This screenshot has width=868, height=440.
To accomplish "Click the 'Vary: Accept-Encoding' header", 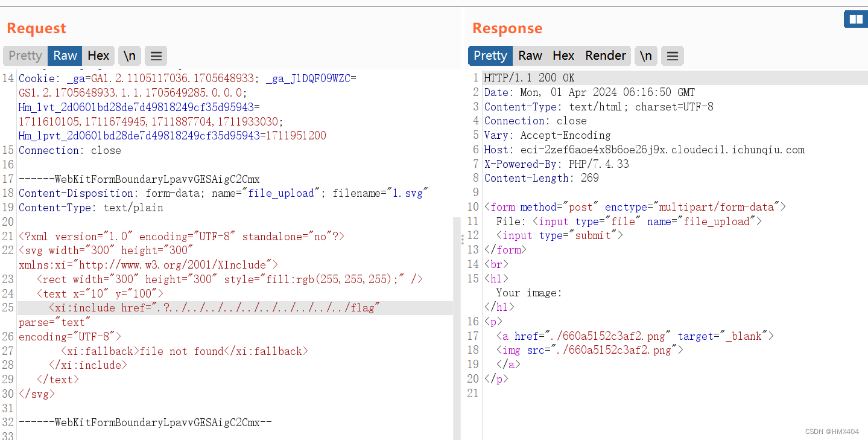I will [547, 135].
